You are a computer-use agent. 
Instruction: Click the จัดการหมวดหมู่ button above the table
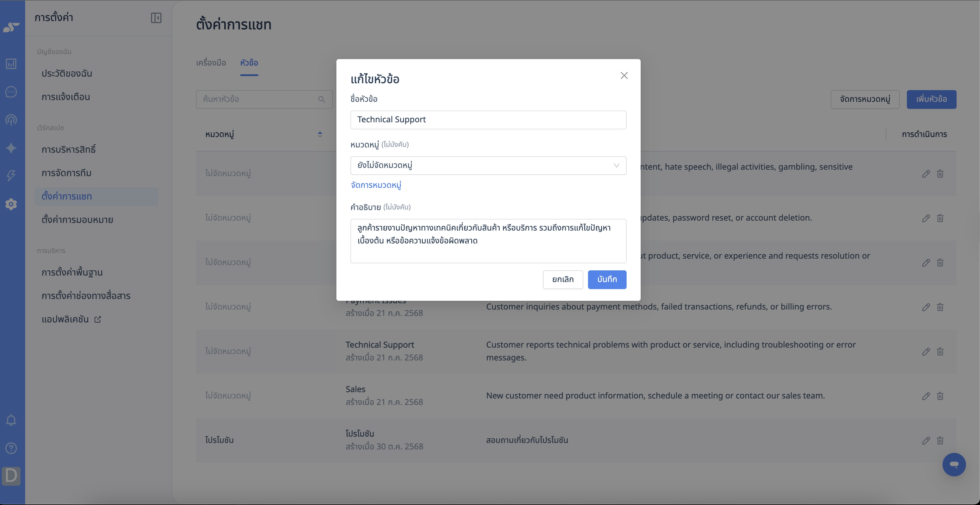865,99
